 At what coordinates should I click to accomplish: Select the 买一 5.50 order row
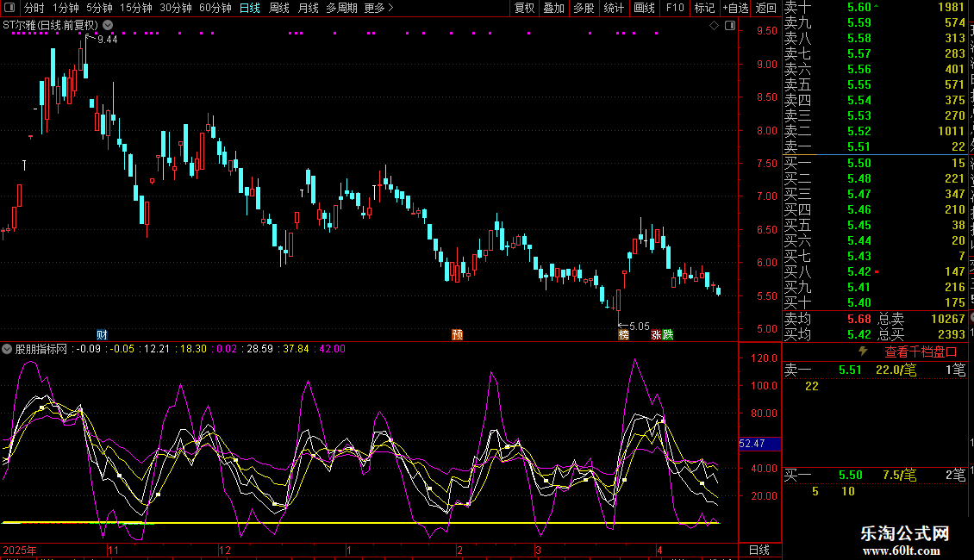[x=875, y=163]
